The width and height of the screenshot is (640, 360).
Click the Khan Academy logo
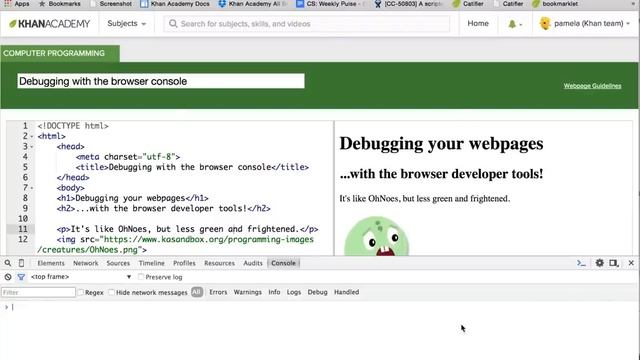pos(49,24)
